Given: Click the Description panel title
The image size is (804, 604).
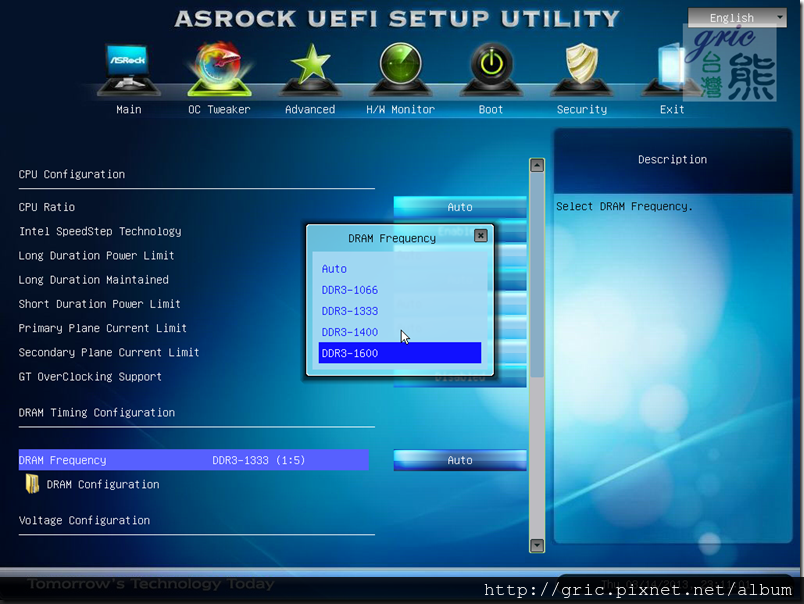Looking at the screenshot, I should pos(672,159).
